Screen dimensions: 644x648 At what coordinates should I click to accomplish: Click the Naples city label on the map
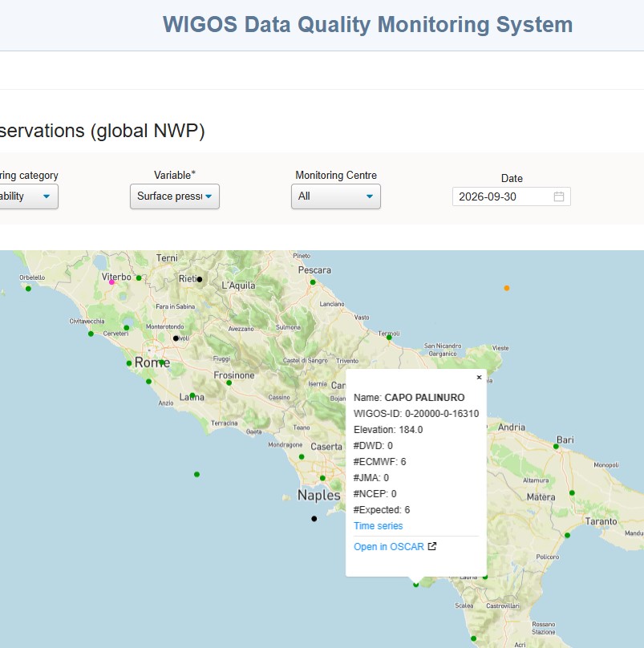[319, 495]
